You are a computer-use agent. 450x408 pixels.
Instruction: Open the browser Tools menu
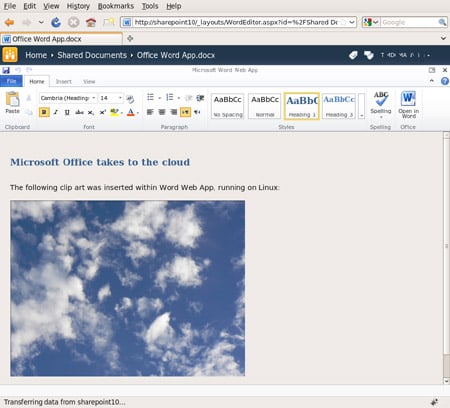(x=150, y=6)
